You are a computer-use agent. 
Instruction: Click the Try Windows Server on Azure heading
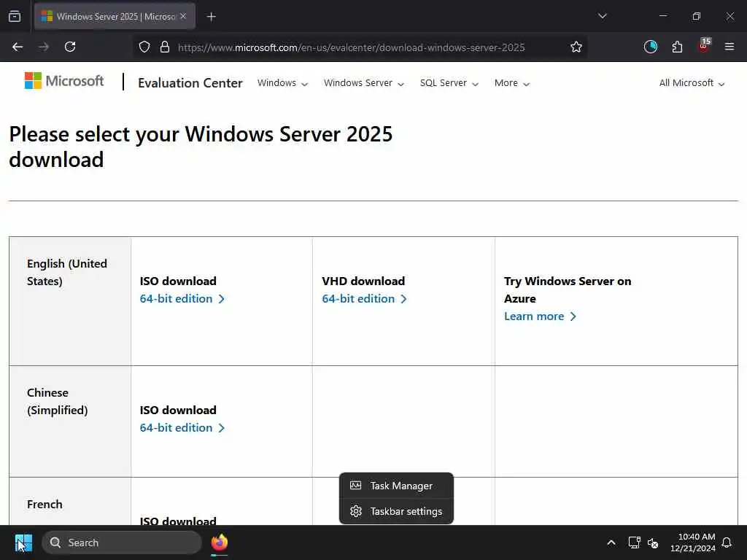(568, 289)
